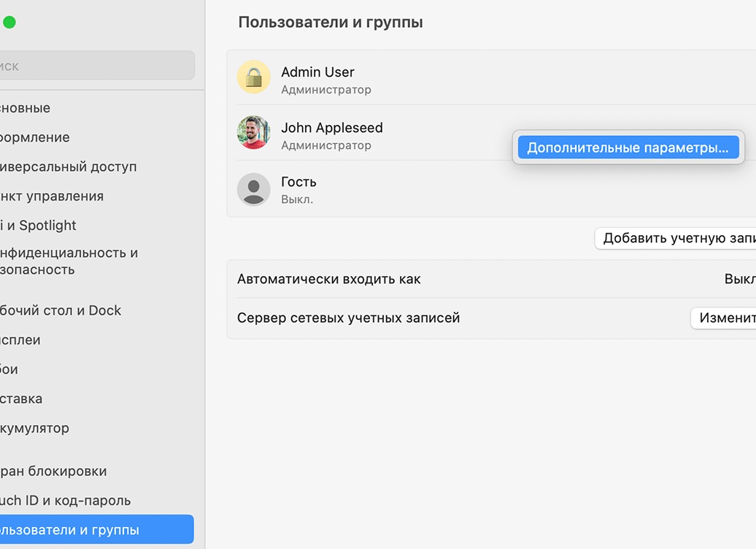Screen dimensions: 756x549
Task: Open Оформление settings in sidebar
Action: point(35,137)
